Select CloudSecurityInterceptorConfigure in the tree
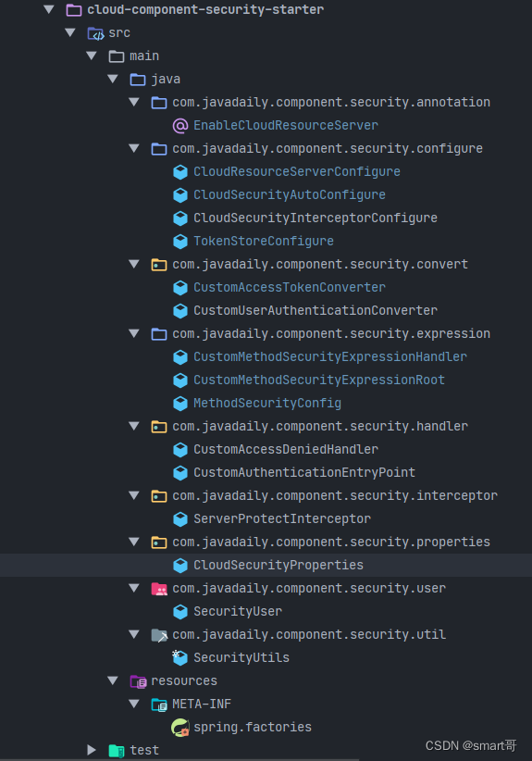Screen dimensions: 532x761 point(315,218)
